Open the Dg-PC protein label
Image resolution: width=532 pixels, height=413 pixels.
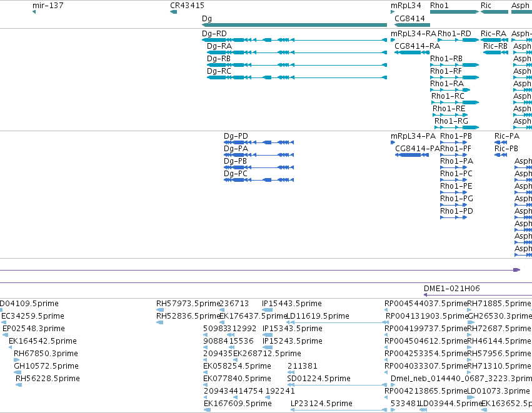tap(236, 174)
